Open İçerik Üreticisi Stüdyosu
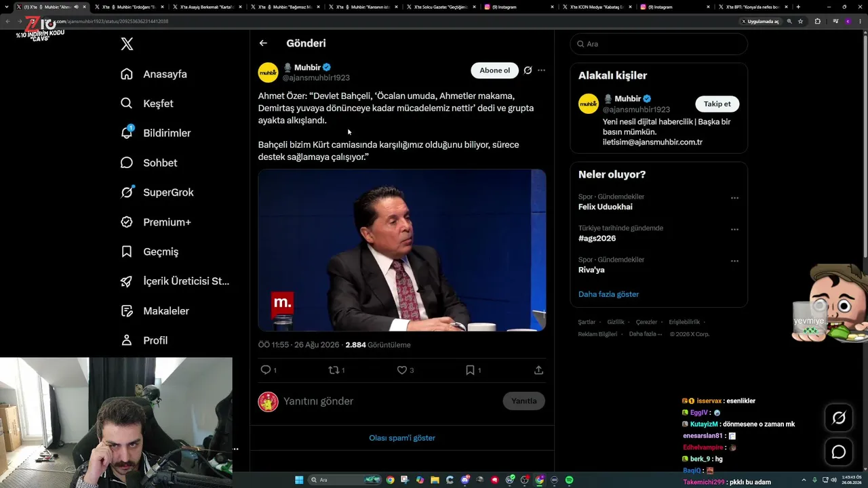 click(x=175, y=281)
